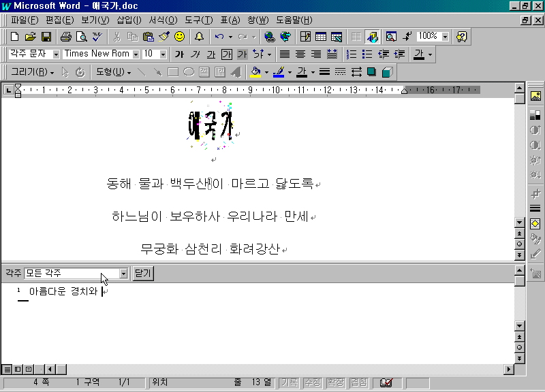
Task: Center align the text
Action: [300, 54]
